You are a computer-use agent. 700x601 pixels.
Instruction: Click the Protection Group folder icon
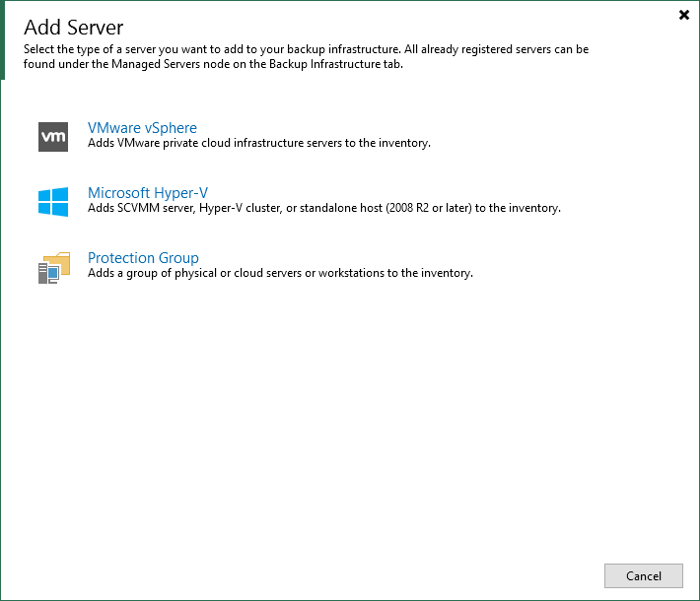point(54,268)
